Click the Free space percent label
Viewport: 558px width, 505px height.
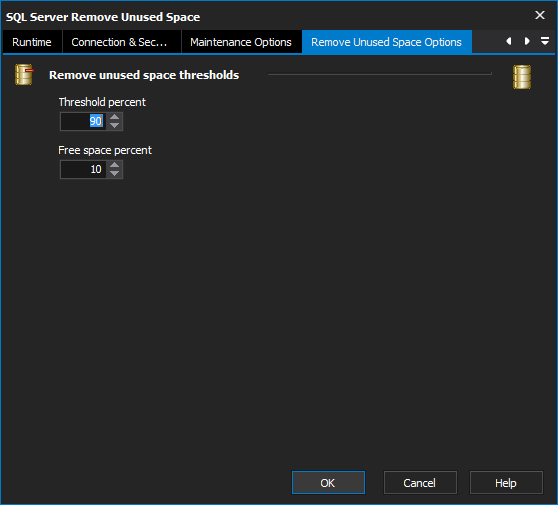point(105,150)
